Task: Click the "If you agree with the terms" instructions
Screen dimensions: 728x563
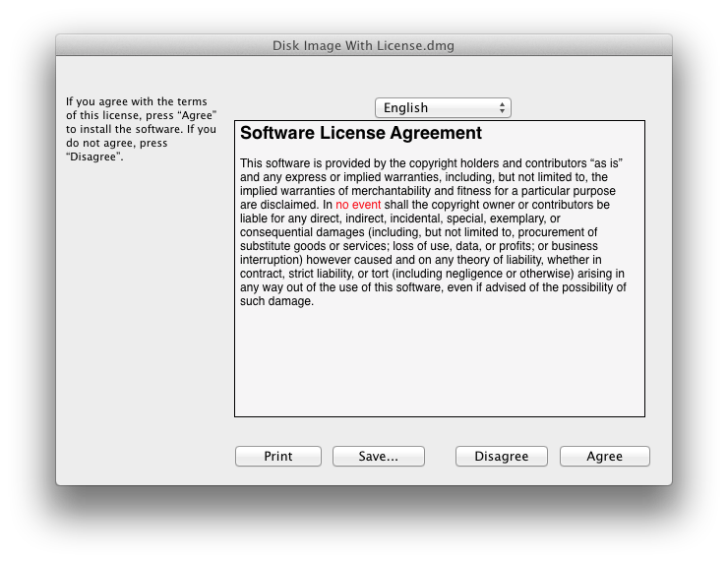Action: pyautogui.click(x=141, y=129)
